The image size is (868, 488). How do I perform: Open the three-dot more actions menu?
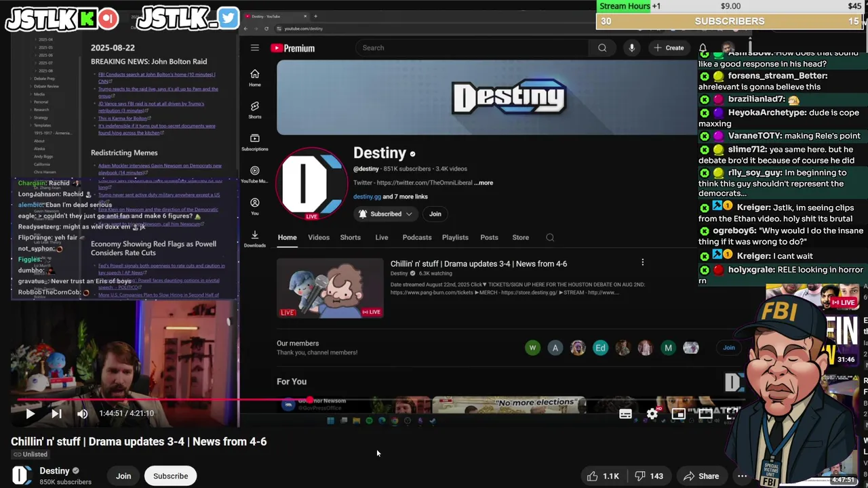point(743,476)
